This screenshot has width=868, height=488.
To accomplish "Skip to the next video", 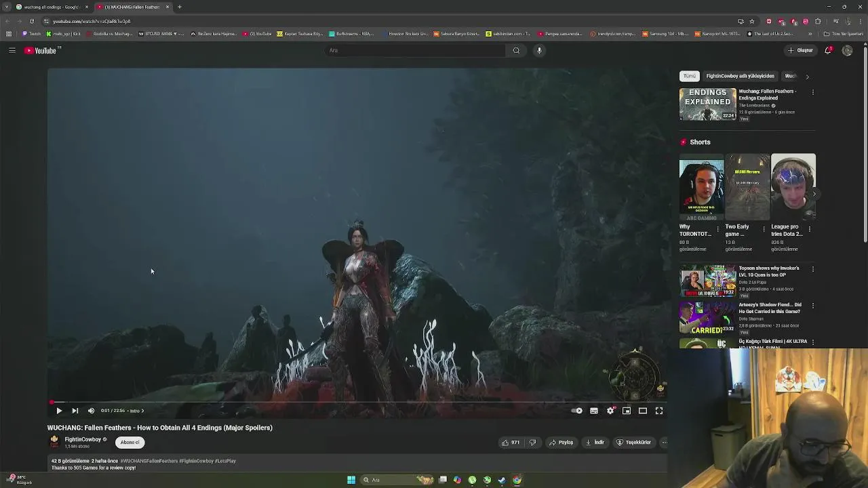I will click(x=75, y=411).
